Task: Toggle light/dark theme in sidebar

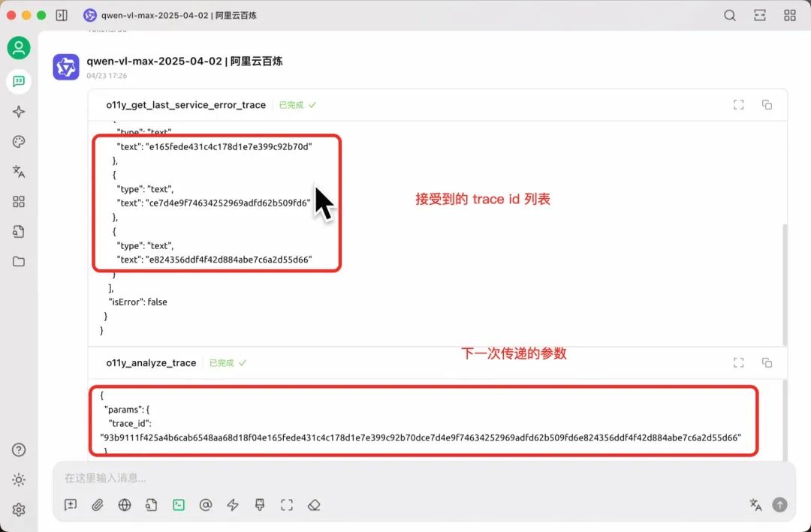Action: [19, 479]
